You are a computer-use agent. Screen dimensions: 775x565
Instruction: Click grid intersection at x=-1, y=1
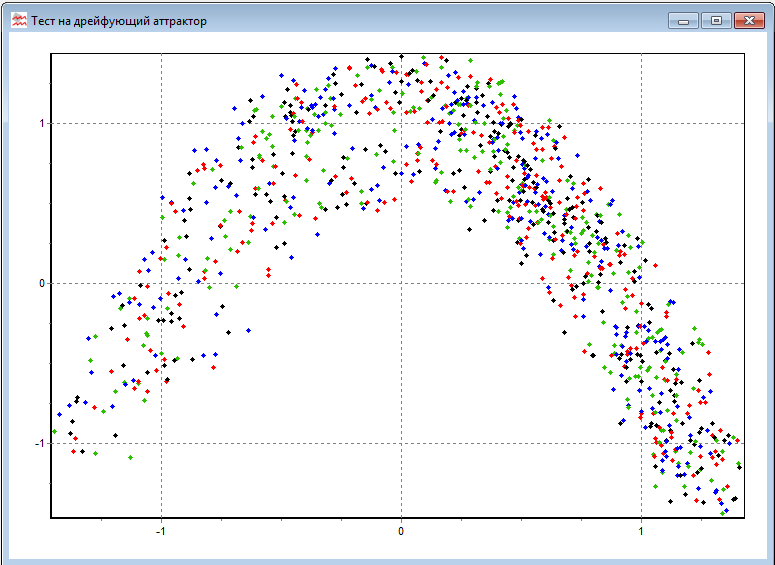click(161, 124)
